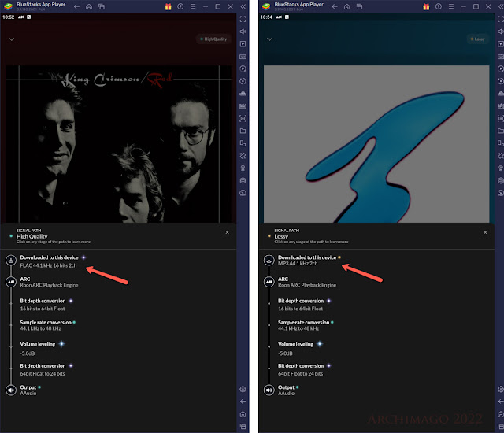Image resolution: width=504 pixels, height=433 pixels.
Task: Click the Android back arrow in left sidebar
Action: [x=243, y=402]
